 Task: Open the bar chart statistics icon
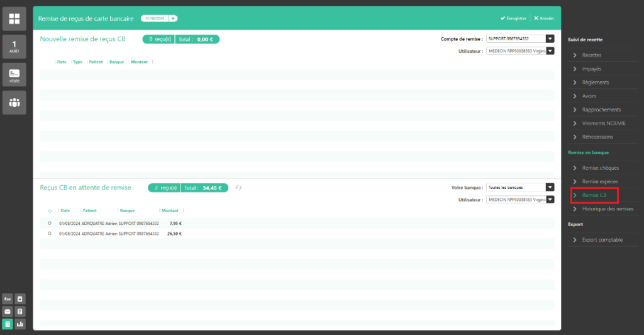(x=20, y=324)
